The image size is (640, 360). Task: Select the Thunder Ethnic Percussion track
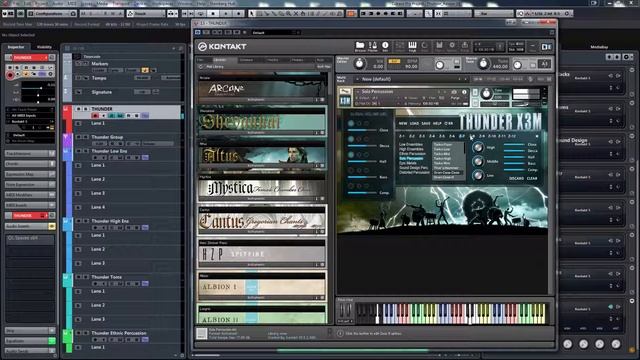(x=119, y=333)
